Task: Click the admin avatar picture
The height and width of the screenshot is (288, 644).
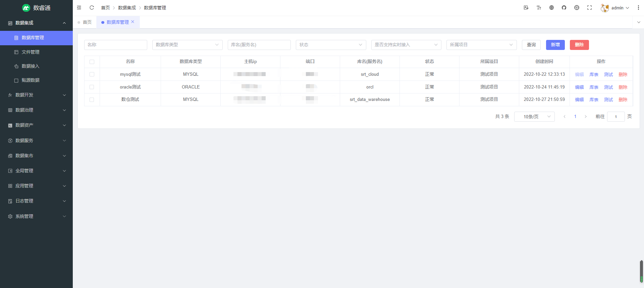Action: [x=605, y=8]
